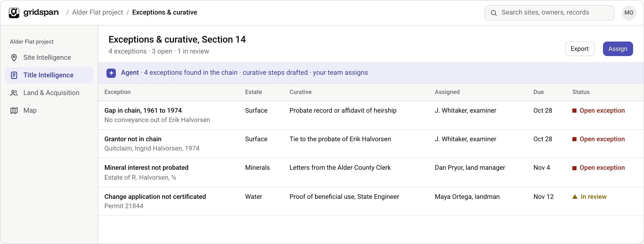
Task: Click the Curative column header
Action: click(x=300, y=92)
